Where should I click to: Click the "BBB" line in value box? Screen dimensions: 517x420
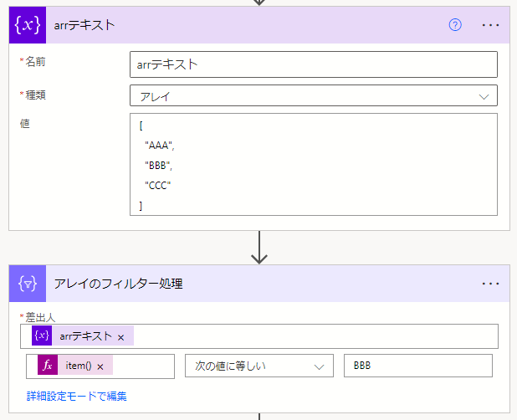point(159,166)
